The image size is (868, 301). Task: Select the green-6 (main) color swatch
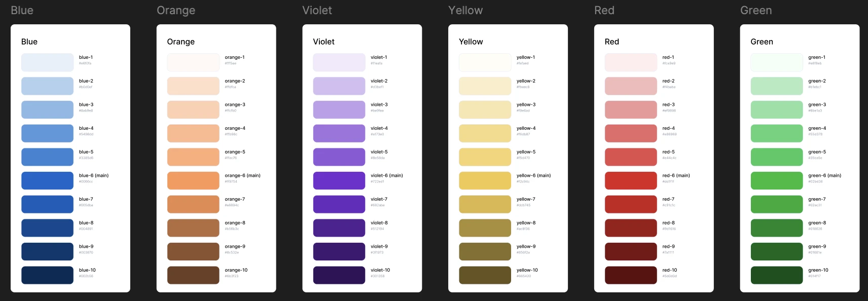pyautogui.click(x=777, y=180)
